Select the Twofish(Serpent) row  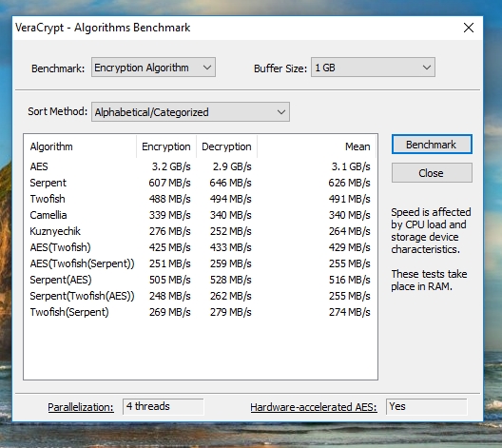[x=200, y=312]
